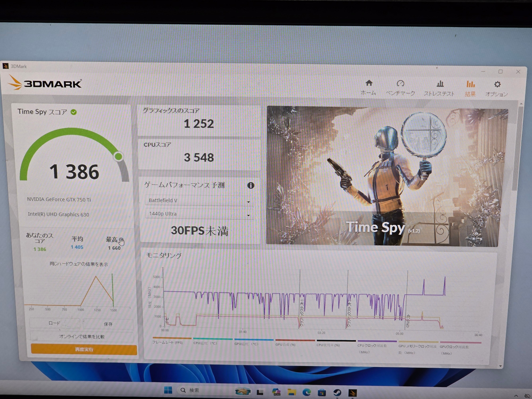This screenshot has height=399, width=532.
Task: Toggle the GPU 負荷 (%) legend series
Action: tap(285, 344)
